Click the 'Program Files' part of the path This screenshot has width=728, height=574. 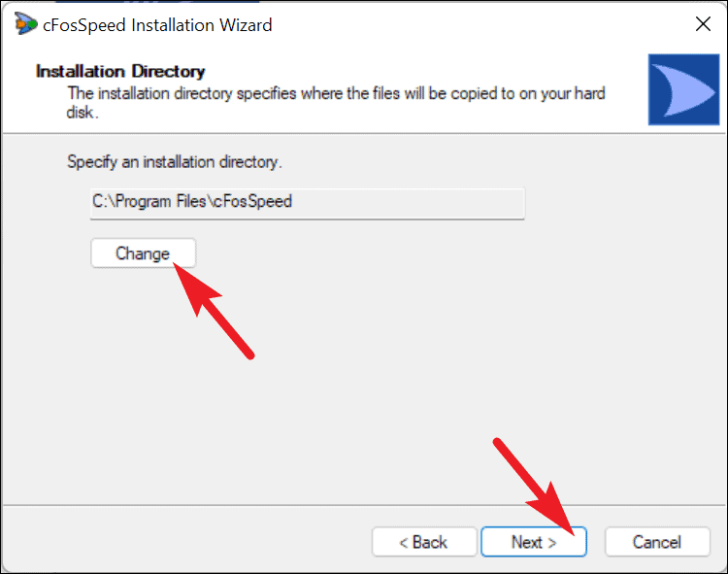tap(160, 202)
